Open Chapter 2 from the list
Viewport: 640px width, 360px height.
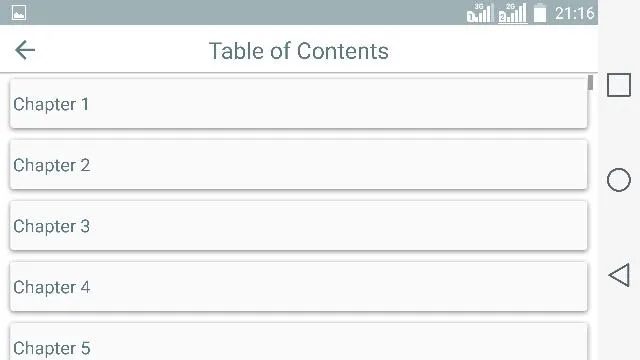(298, 165)
